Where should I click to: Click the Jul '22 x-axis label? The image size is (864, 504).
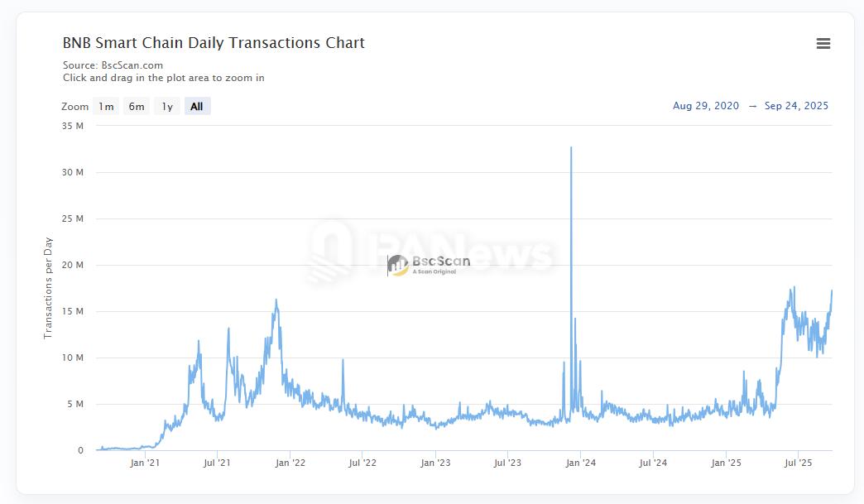coord(362,463)
